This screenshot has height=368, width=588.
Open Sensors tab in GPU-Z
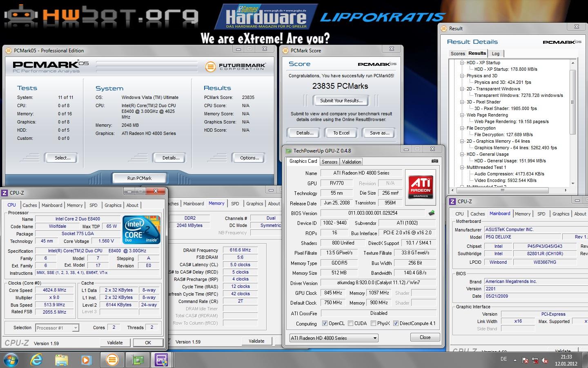click(x=330, y=162)
